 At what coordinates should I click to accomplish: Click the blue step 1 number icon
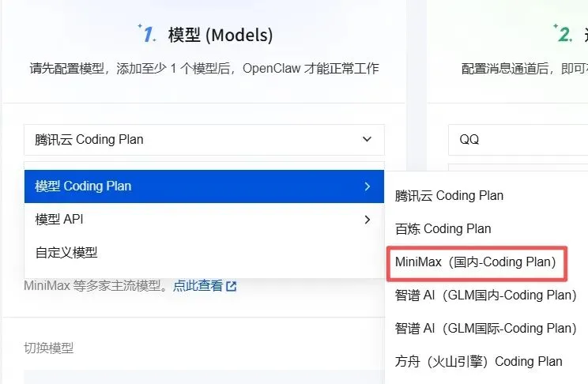click(147, 33)
